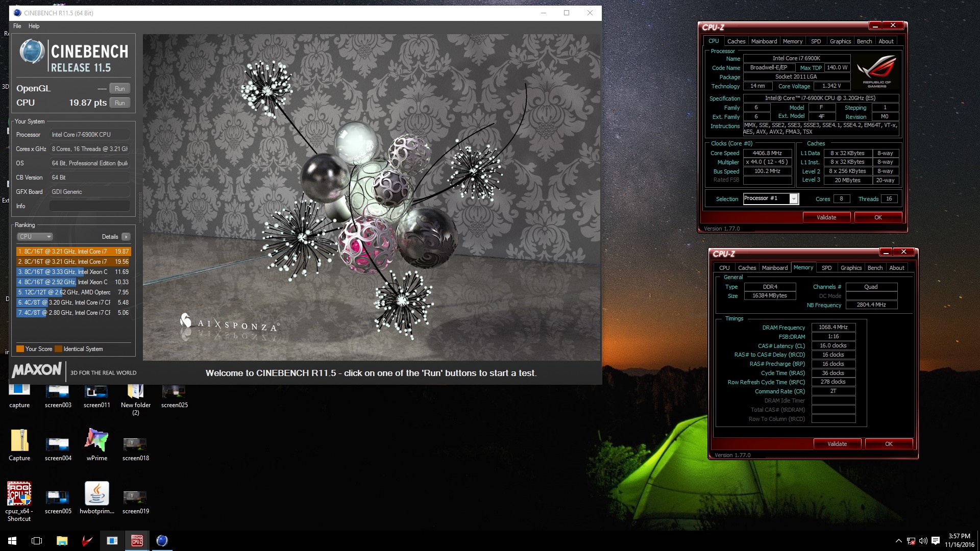The image size is (980, 551).
Task: Click the Info input field
Action: [89, 206]
